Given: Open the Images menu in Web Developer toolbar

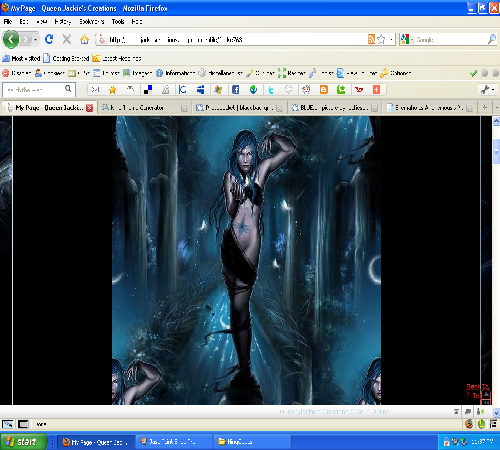Looking at the screenshot, I should click(138, 73).
